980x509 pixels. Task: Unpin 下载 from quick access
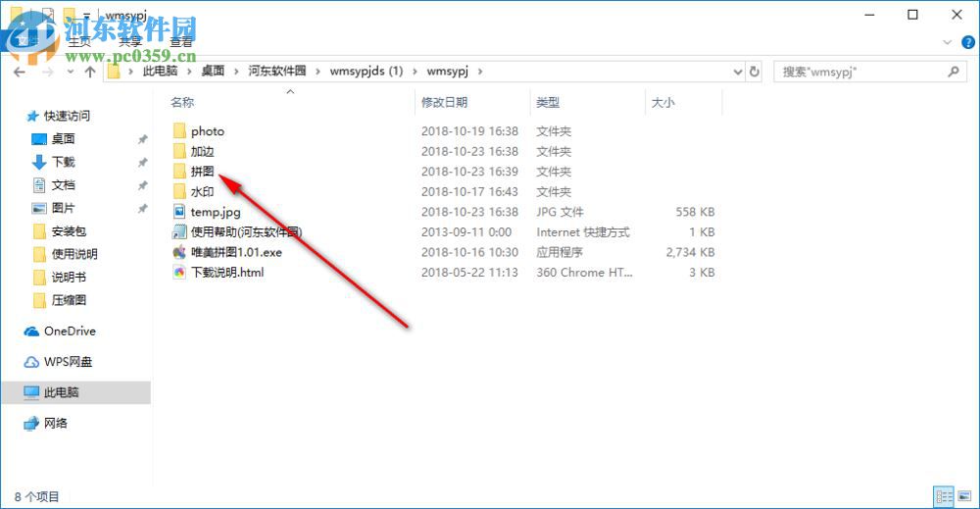[x=142, y=162]
